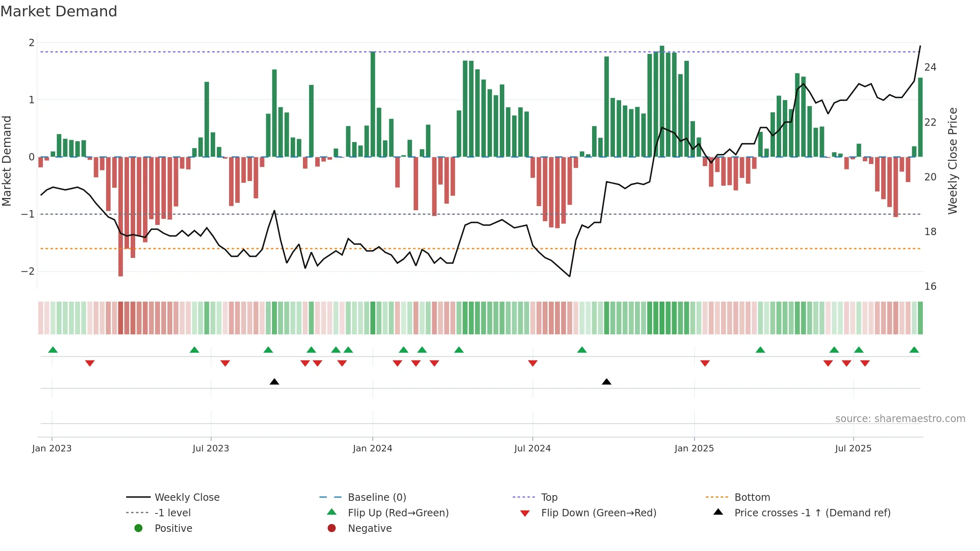Click the black price-cross triangle near September 2023
Screen dimensions: 980x551
tap(274, 382)
